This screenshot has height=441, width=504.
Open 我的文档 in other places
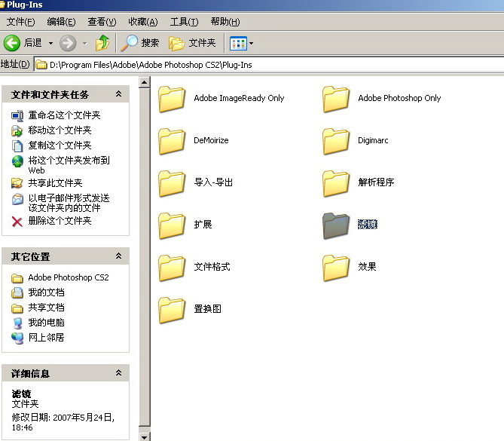[x=46, y=292]
